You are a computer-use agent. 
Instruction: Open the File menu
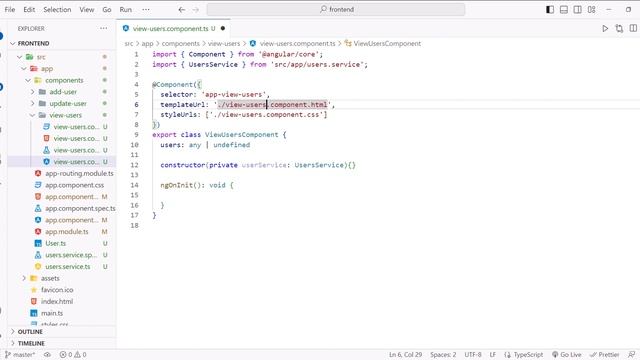(x=10, y=9)
